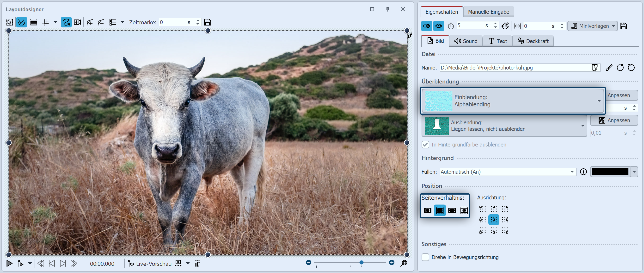This screenshot has height=273, width=644.
Task: Click the save icon next to Zeitmarke
Action: click(x=208, y=22)
